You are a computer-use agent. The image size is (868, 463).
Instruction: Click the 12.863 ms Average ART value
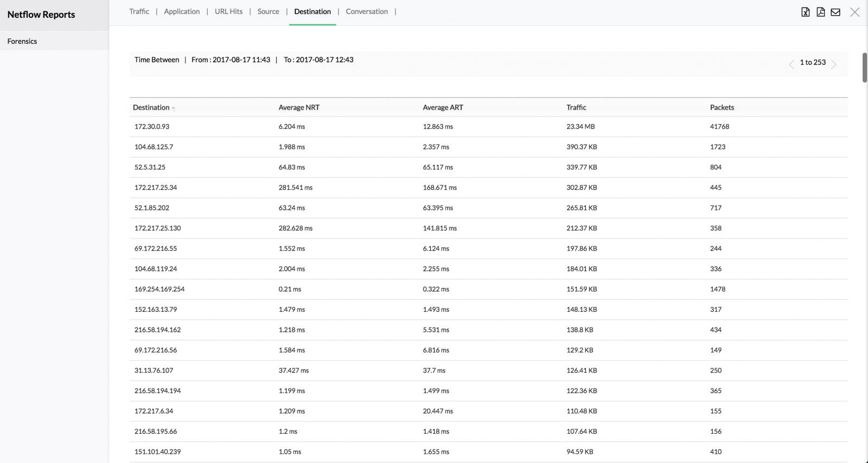coord(438,126)
